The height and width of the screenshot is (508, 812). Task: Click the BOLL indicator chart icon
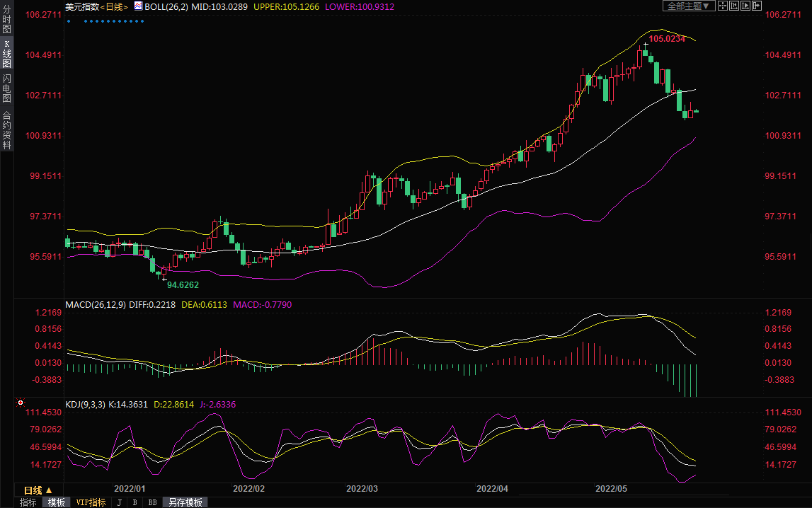138,6
